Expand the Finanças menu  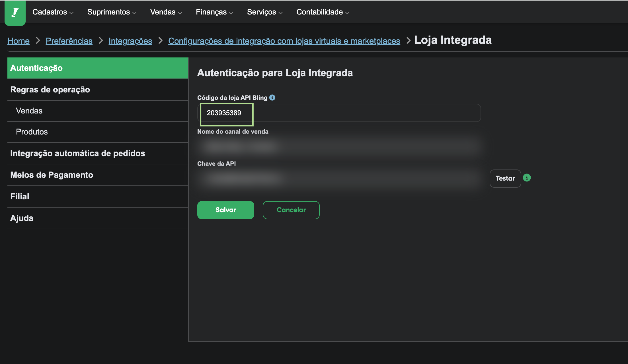pyautogui.click(x=214, y=12)
